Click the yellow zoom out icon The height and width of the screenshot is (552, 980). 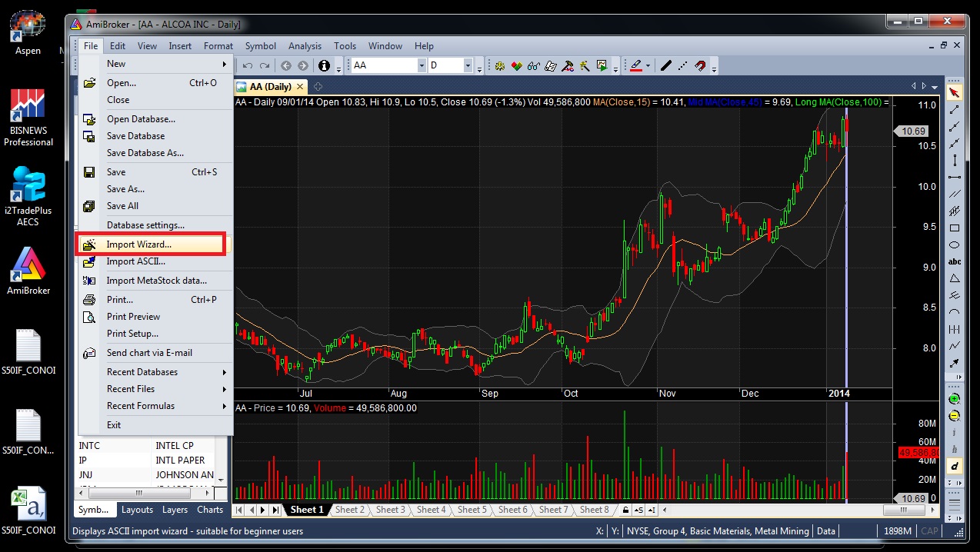(x=955, y=416)
